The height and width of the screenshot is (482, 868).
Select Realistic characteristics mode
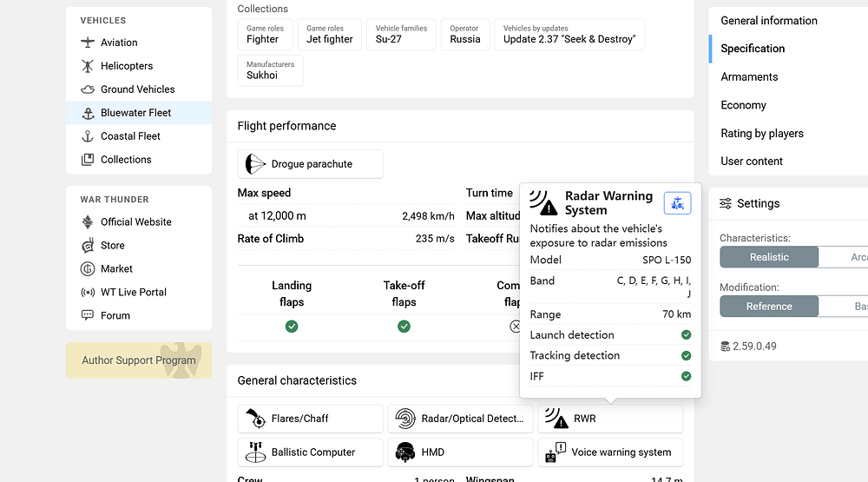[x=769, y=257]
